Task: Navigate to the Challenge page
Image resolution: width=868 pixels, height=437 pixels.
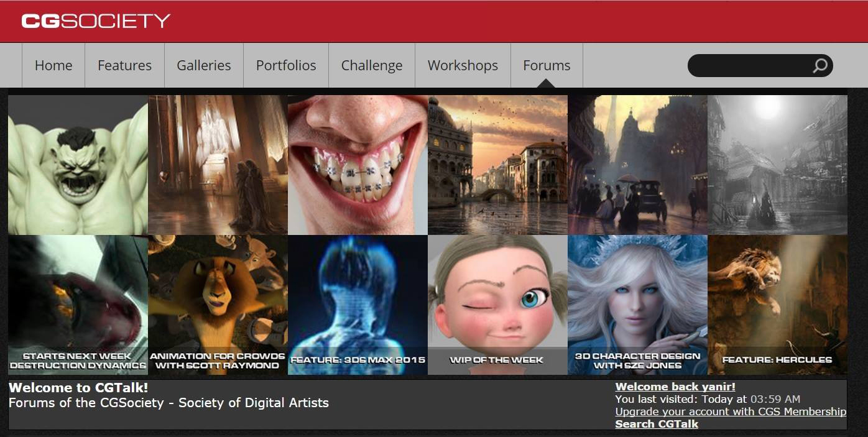Action: pyautogui.click(x=371, y=65)
